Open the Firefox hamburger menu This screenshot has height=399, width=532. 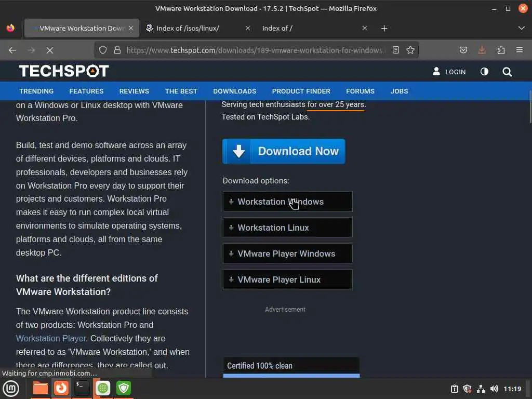click(520, 50)
